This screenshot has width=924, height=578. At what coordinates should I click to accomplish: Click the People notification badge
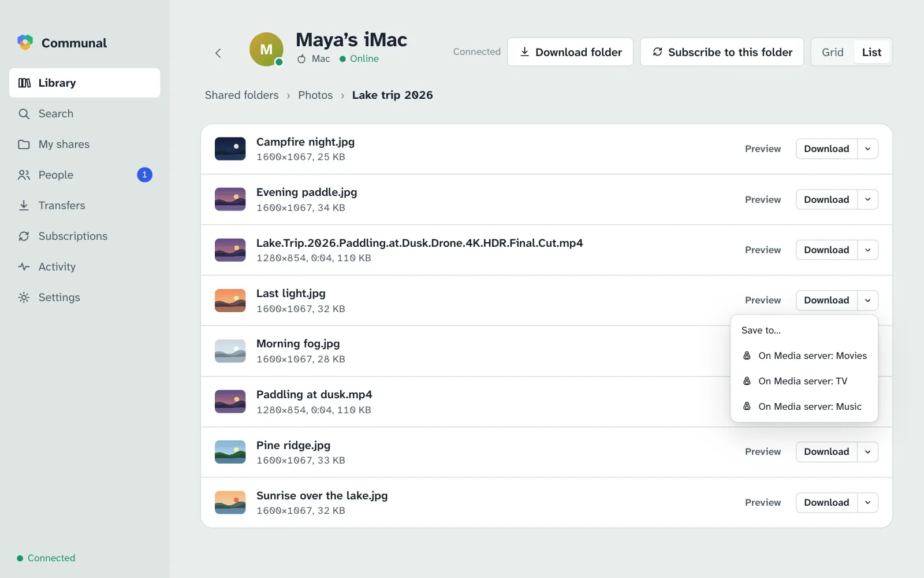pos(144,175)
